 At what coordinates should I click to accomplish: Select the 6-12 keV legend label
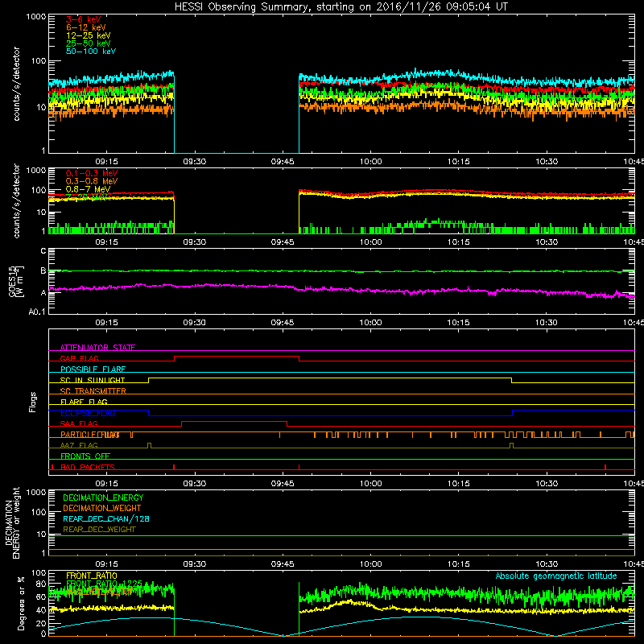tap(86, 27)
